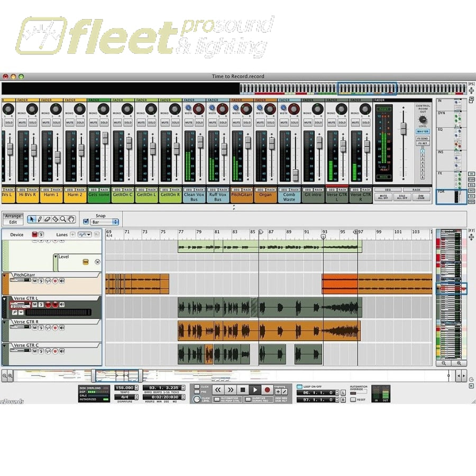Select the Magnifying glass zoom tool
Image resolution: width=476 pixels, height=476 pixels.
pos(62,218)
